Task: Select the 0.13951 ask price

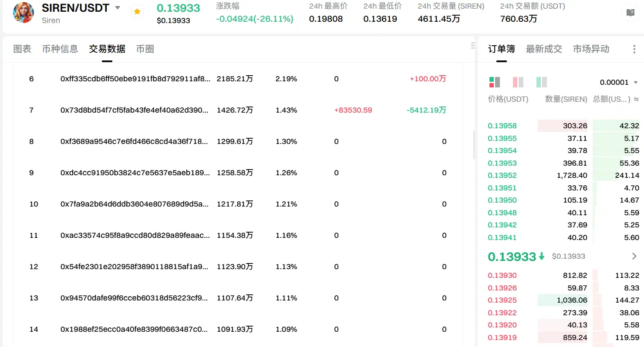Action: coord(502,188)
